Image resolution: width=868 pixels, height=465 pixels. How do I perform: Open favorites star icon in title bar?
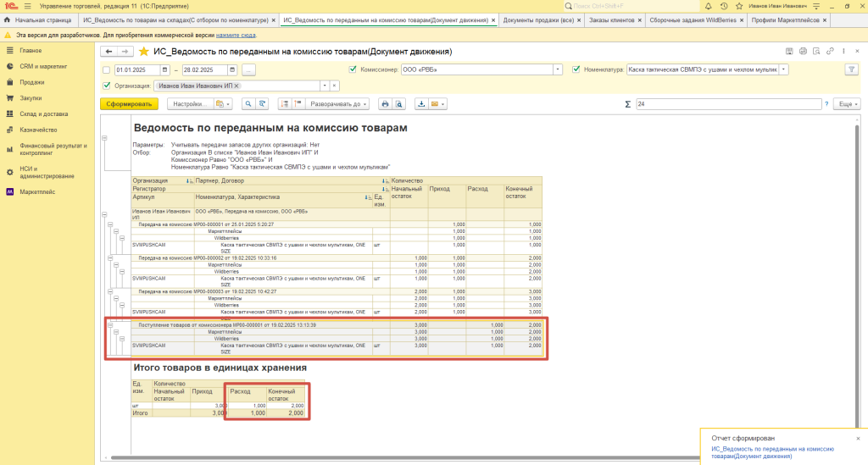[739, 6]
